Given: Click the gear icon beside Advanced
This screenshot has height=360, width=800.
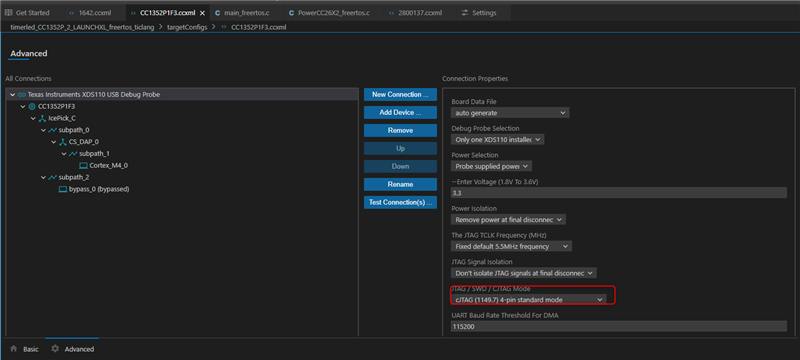Looking at the screenshot, I should (55, 349).
